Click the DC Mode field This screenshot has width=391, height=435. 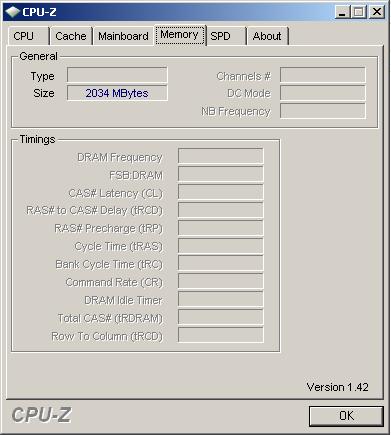[x=323, y=93]
